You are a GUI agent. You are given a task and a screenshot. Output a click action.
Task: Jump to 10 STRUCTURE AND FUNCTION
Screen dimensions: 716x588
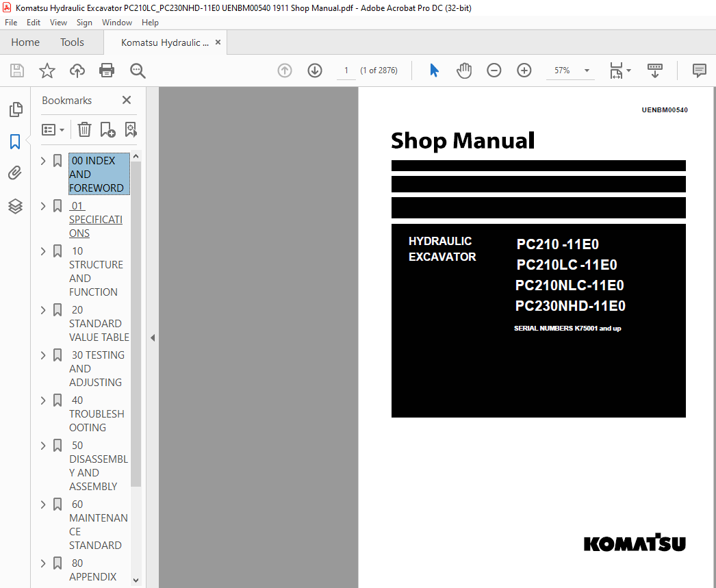(96, 272)
